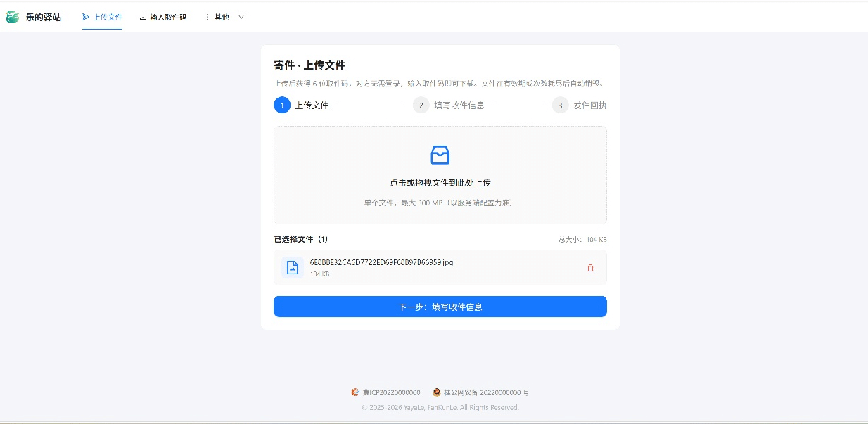This screenshot has height=424, width=868.
Task: Click 下一步：填写收件信息 button
Action: 440,307
